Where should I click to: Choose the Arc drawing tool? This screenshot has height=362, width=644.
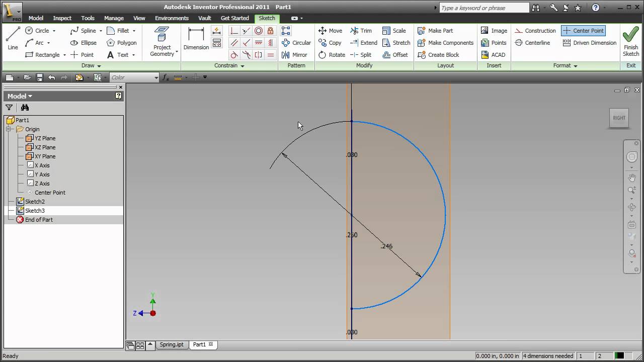[35, 43]
